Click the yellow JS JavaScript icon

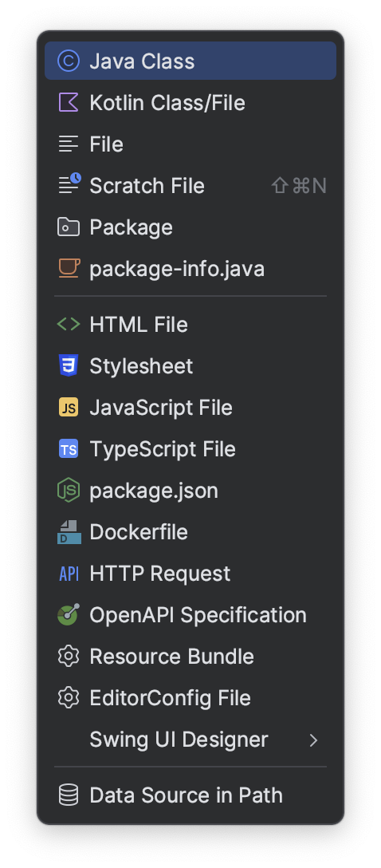pos(69,408)
